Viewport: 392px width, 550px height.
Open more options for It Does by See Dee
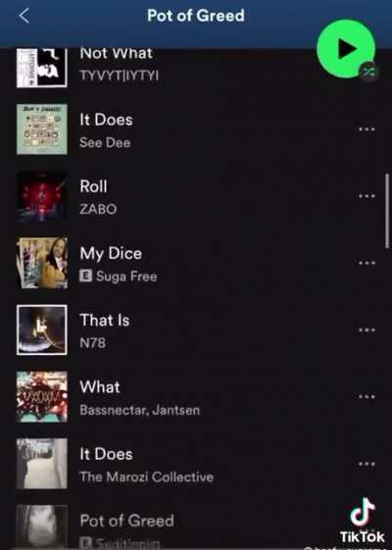[x=367, y=129]
